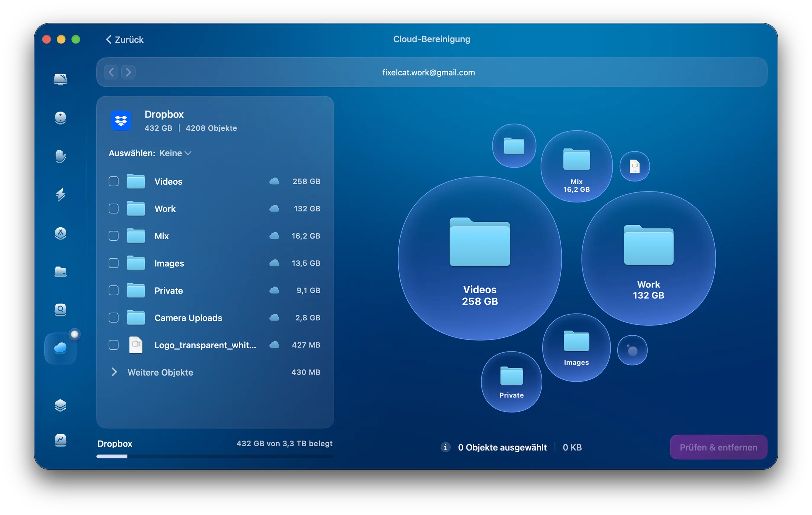Open the Smart Care monitor sidebar icon

coord(60,79)
